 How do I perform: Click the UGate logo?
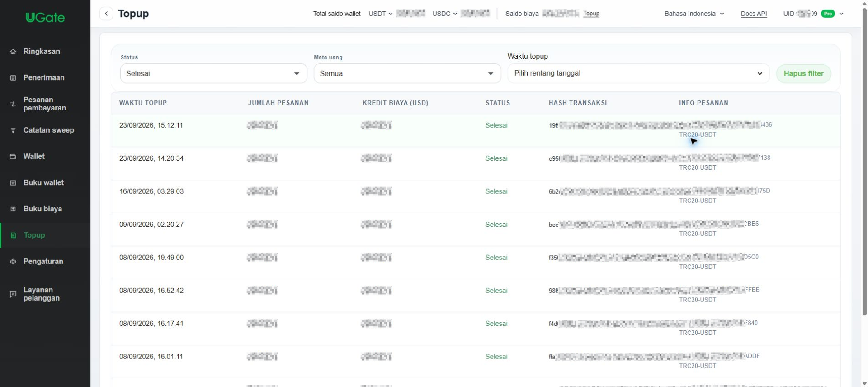pyautogui.click(x=45, y=18)
